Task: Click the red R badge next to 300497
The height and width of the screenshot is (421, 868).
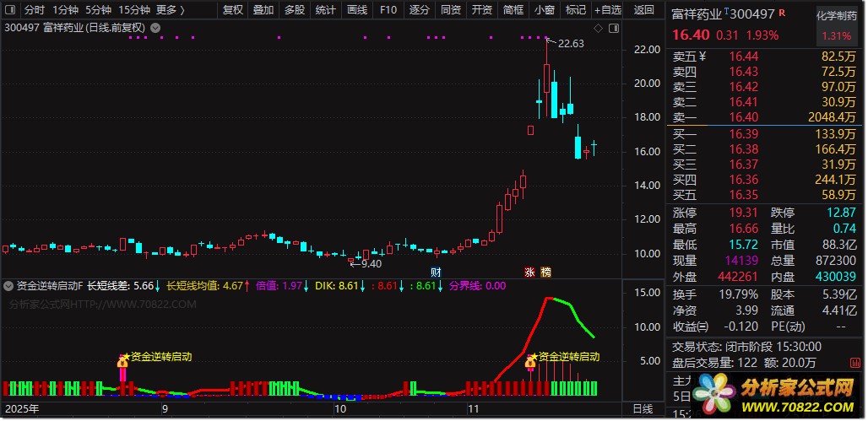Action: [782, 12]
